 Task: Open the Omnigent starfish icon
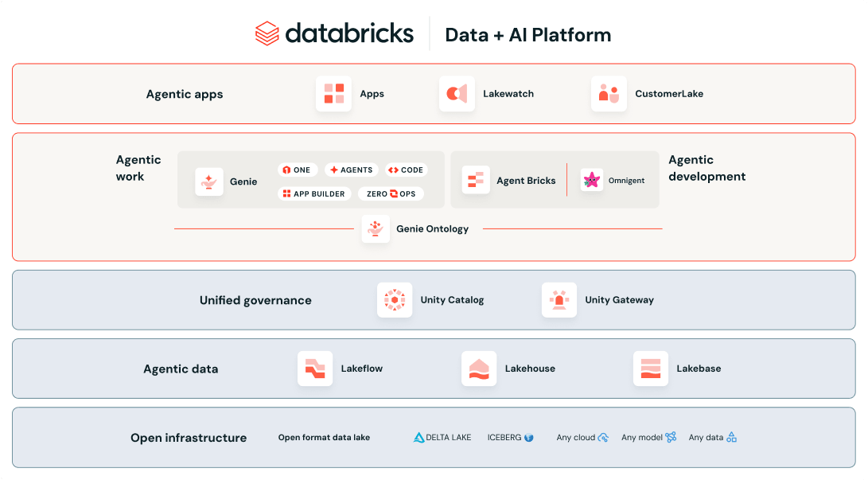(x=592, y=180)
